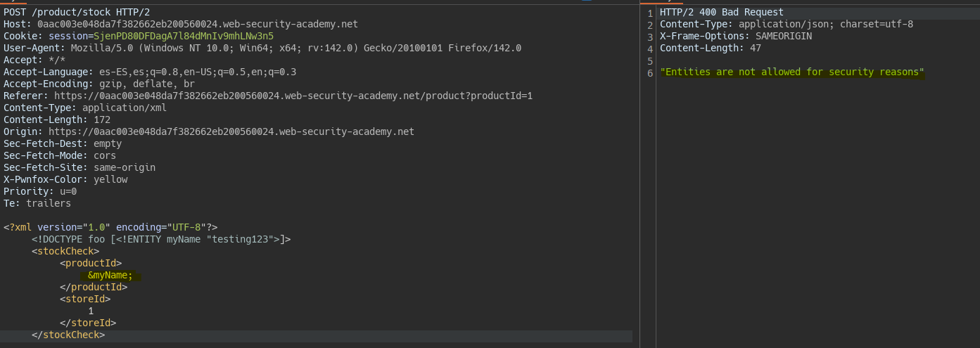980x348 pixels.
Task: Click the User-Agent Mozilla header line
Action: pyautogui.click(x=262, y=48)
